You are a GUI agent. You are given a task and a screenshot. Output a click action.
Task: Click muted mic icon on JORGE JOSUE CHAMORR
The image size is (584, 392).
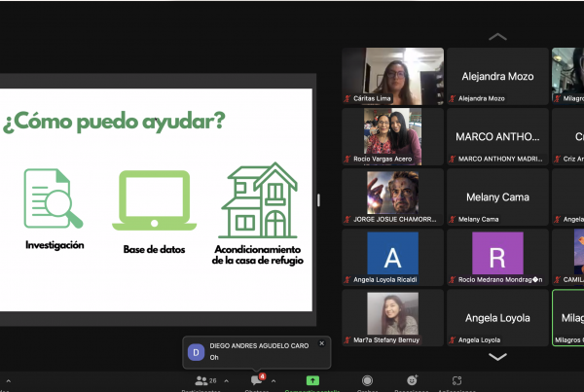tap(347, 219)
